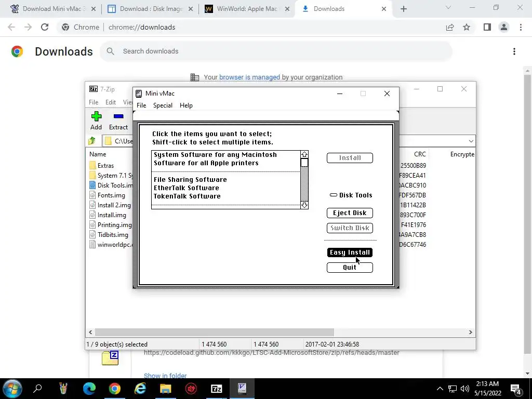Click 7-Zip Add toolbar button
Screen dimensions: 532x399
click(96, 121)
